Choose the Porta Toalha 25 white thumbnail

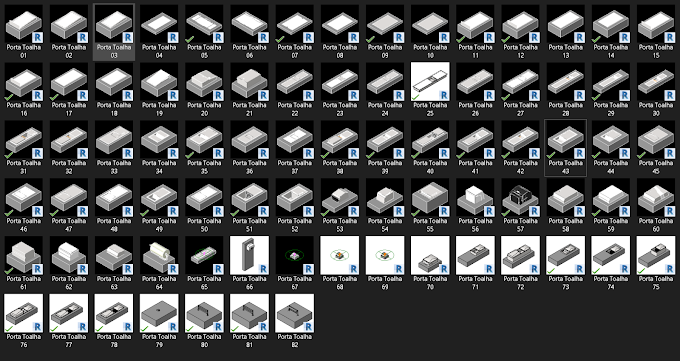pos(430,82)
